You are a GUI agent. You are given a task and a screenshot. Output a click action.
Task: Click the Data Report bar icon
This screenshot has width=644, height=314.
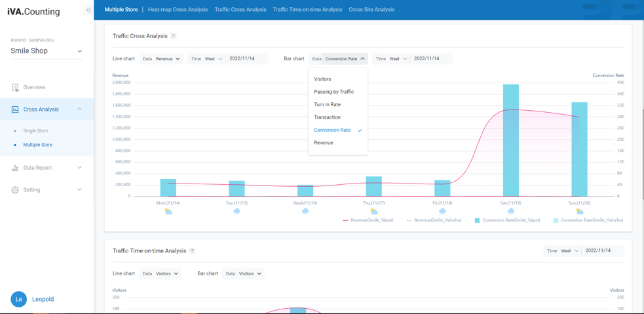(15, 168)
